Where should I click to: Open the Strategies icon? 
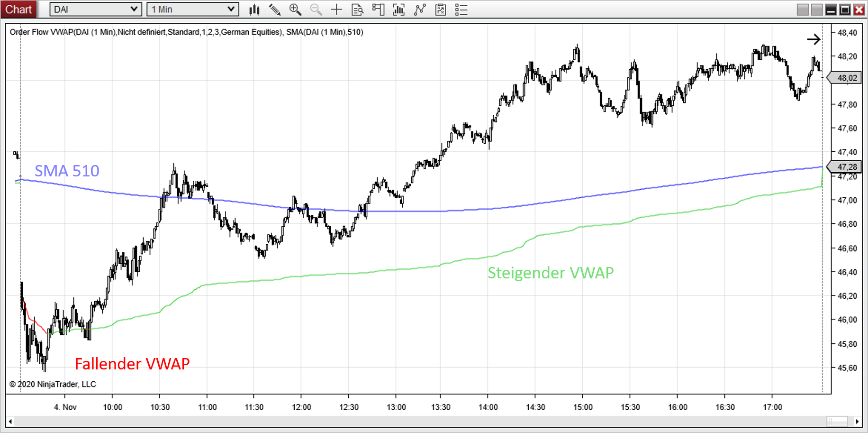click(x=441, y=9)
